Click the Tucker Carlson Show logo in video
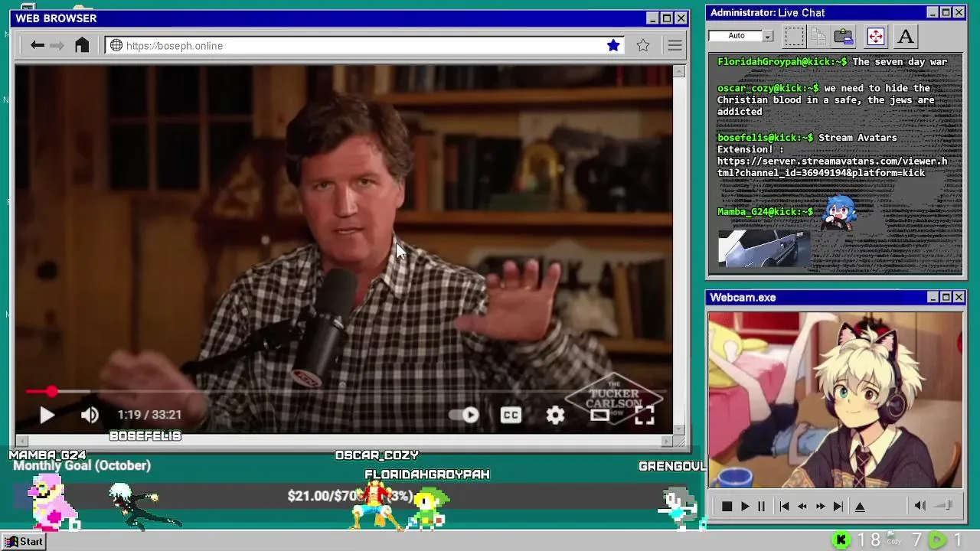980x551 pixels. coord(614,398)
